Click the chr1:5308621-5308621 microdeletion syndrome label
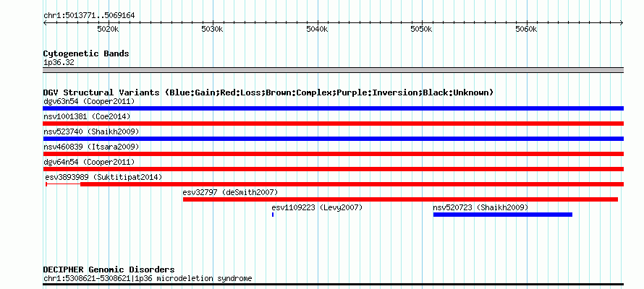The image size is (644, 289). [148, 279]
